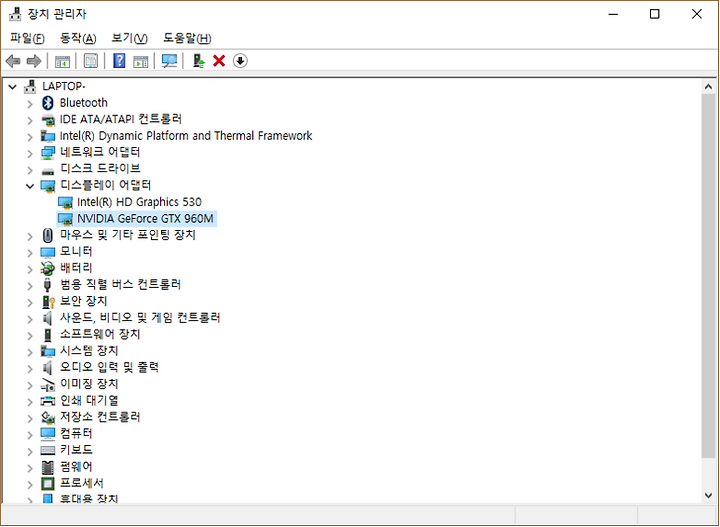The image size is (720, 527).
Task: Open the Properties toolbar icon
Action: click(91, 61)
